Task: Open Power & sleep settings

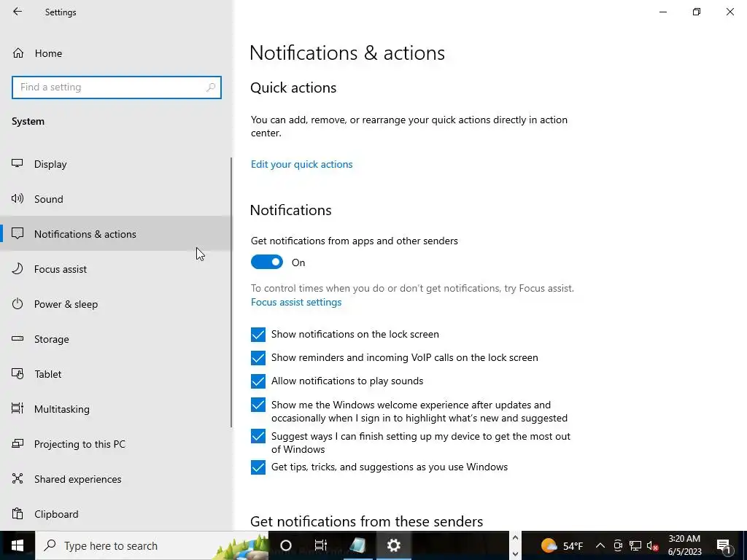Action: pos(116,304)
